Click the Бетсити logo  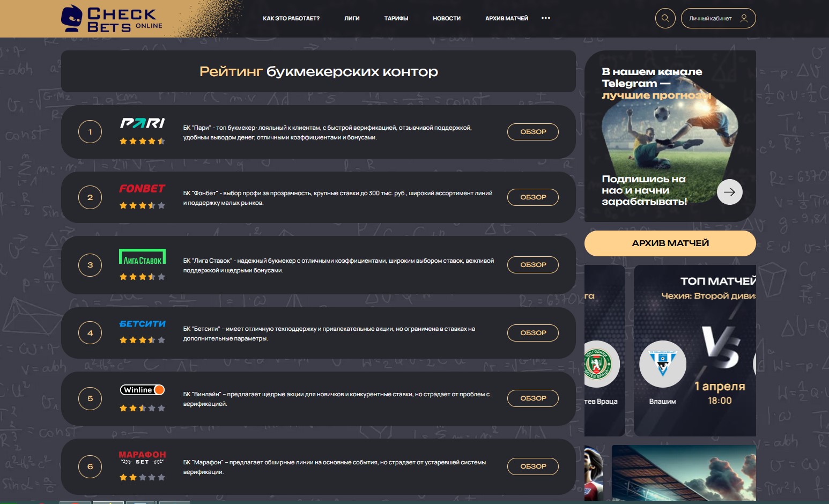pos(142,324)
